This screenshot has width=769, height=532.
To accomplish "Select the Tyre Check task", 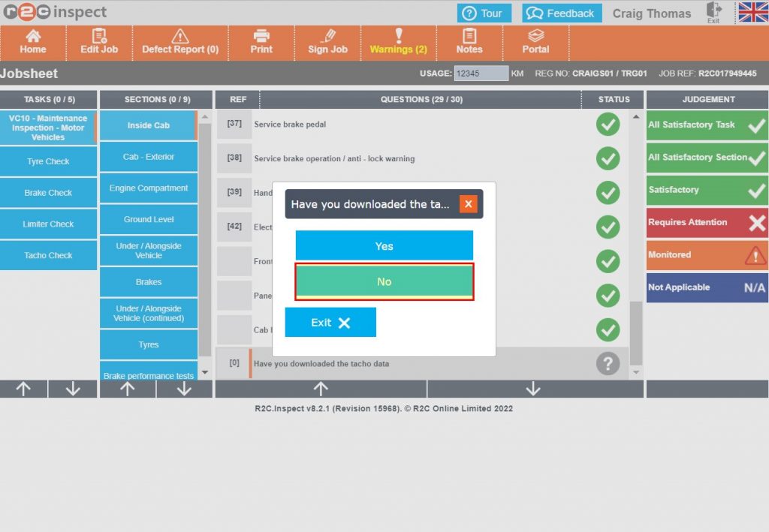I will coord(48,161).
